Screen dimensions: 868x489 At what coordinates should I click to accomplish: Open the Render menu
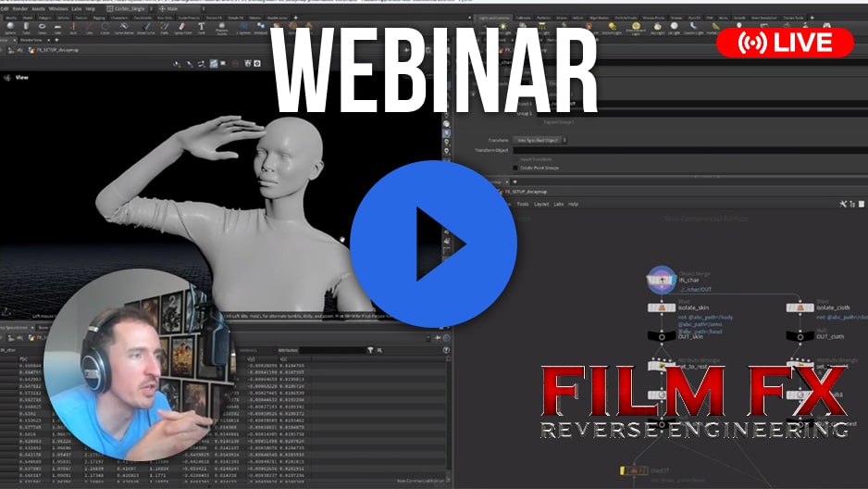(x=20, y=9)
